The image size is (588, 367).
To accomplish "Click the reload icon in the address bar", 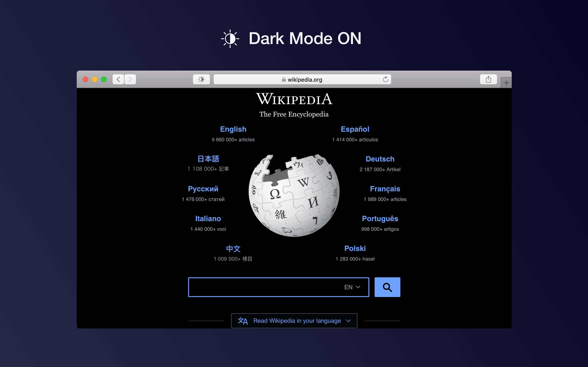I will (386, 79).
